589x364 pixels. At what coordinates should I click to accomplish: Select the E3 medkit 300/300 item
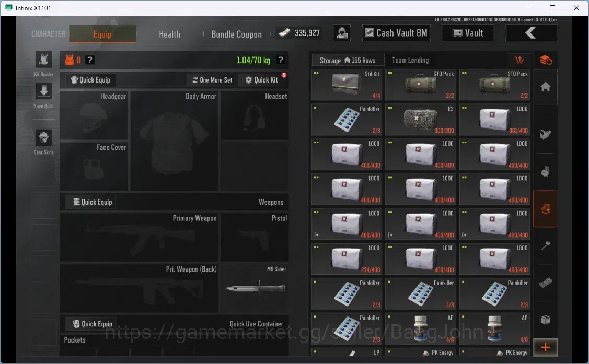point(421,120)
